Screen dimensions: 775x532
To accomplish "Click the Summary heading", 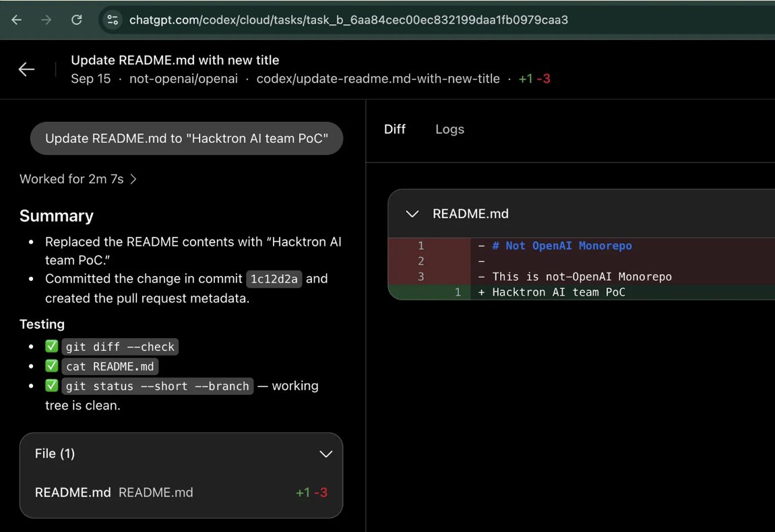I will point(57,216).
